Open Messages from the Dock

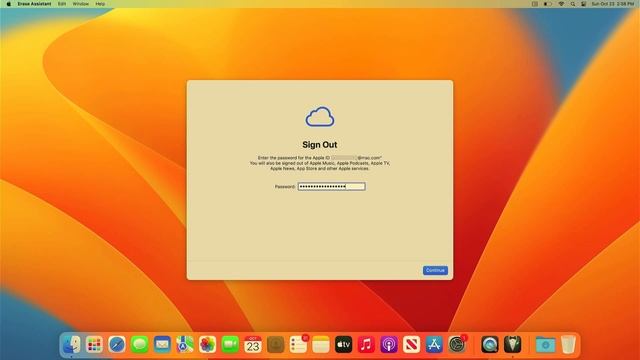140,344
